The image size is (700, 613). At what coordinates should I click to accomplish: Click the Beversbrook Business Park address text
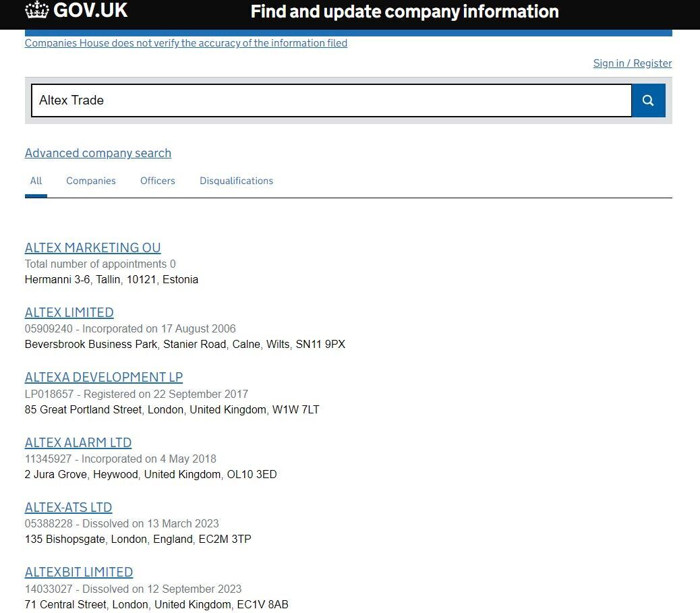(x=185, y=344)
